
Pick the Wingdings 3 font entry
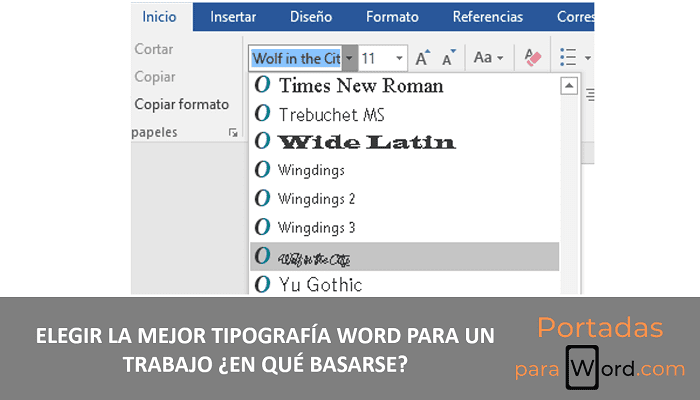[404, 227]
